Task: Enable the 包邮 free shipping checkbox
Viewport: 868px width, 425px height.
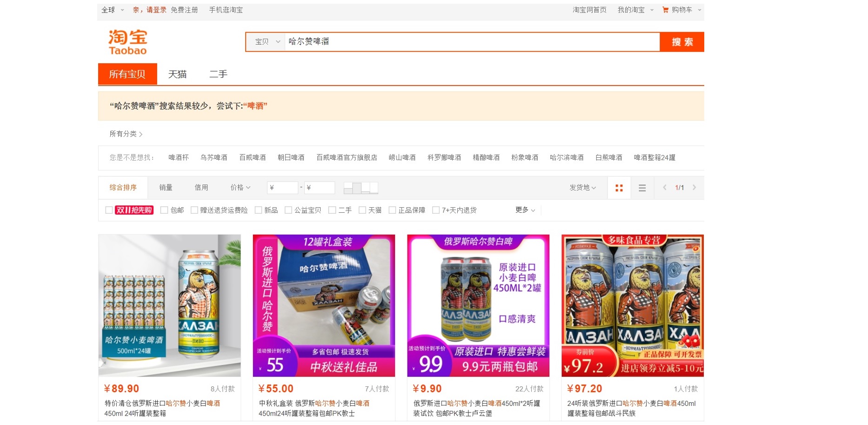Action: coord(164,210)
